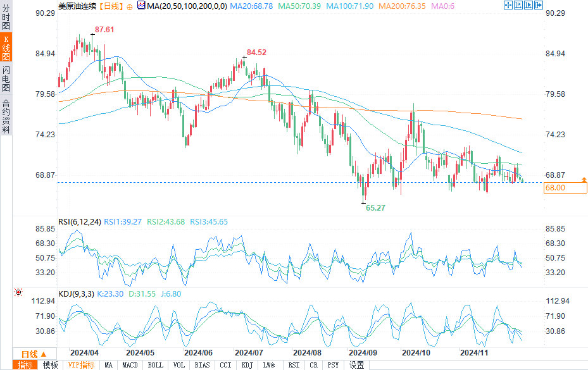Switch to the 模板 tab
Image resolution: width=588 pixels, height=370 pixels.
pyautogui.click(x=50, y=365)
